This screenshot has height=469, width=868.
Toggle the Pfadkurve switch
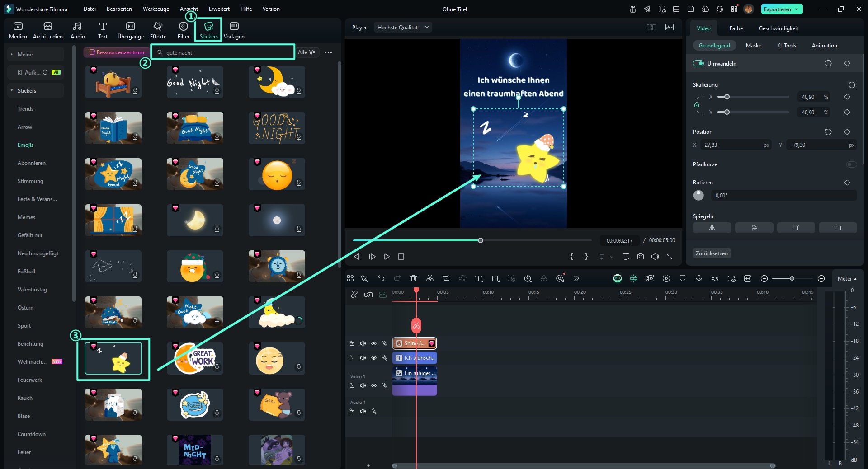click(x=851, y=164)
